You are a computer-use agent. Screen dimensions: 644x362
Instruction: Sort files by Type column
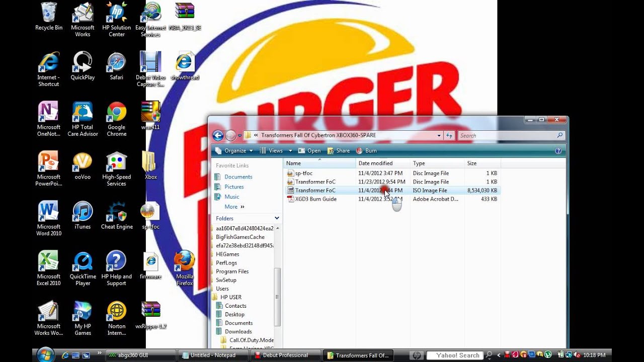[x=437, y=163]
